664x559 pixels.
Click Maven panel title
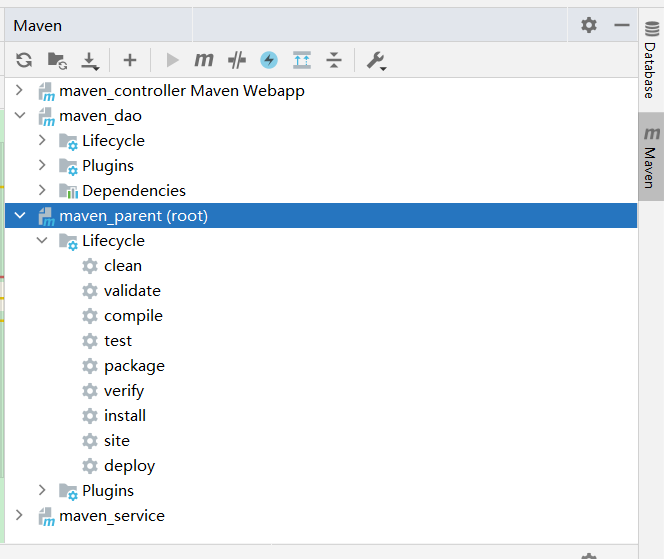(x=38, y=26)
